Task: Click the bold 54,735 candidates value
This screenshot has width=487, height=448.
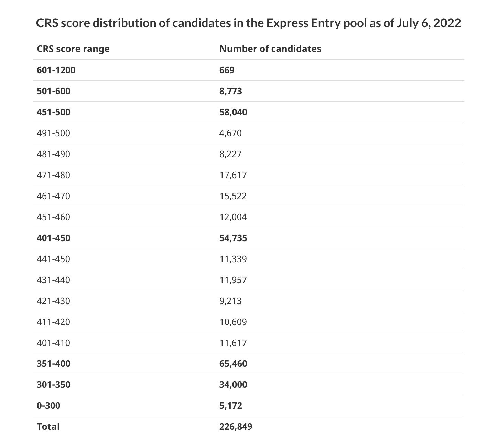Action: 233,238
